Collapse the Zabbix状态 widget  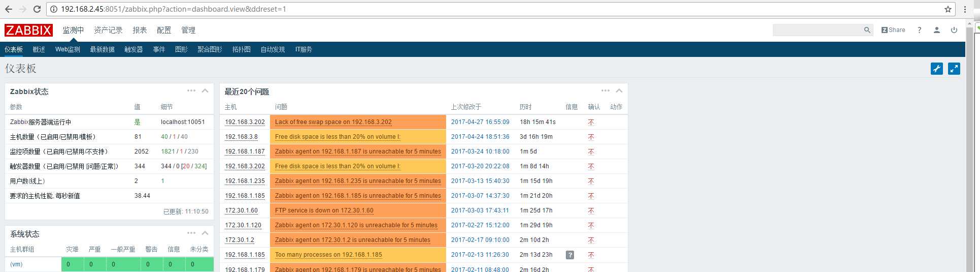tap(205, 90)
